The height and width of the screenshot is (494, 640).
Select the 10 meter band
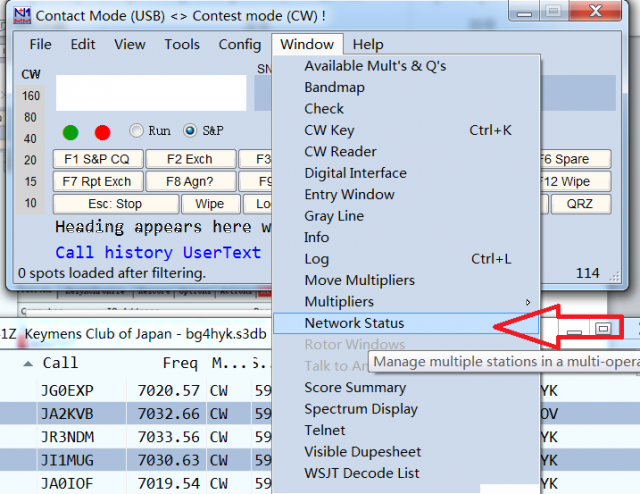point(31,203)
